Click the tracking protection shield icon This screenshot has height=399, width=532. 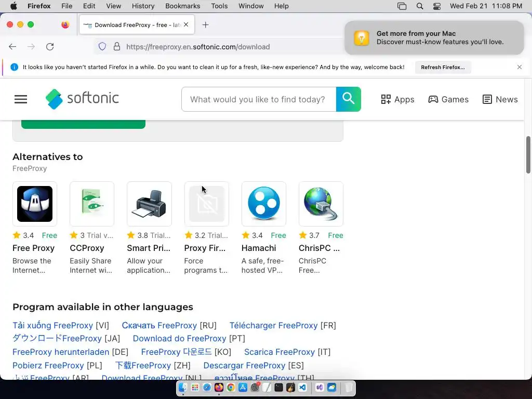point(102,46)
